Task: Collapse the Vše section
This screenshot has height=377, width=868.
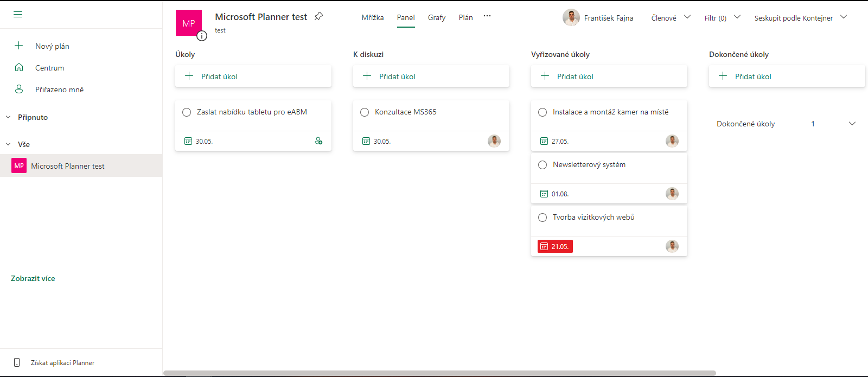Action: [8, 144]
